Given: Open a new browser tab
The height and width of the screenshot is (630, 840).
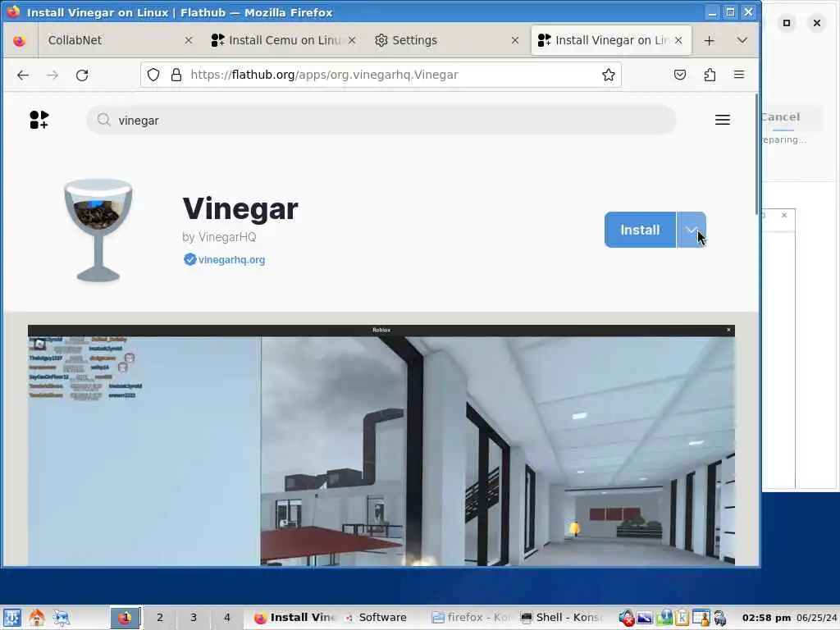Looking at the screenshot, I should pos(709,41).
